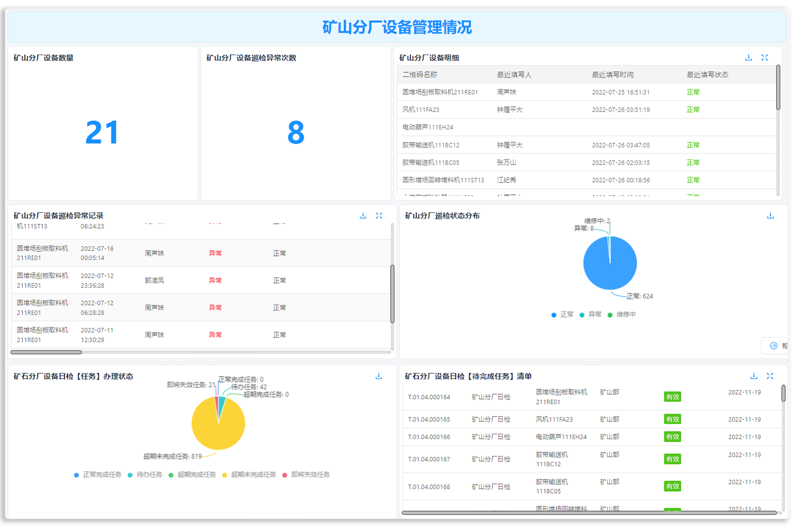Download the 矿山分厂设备明细 table data
The height and width of the screenshot is (532, 802).
(x=748, y=58)
